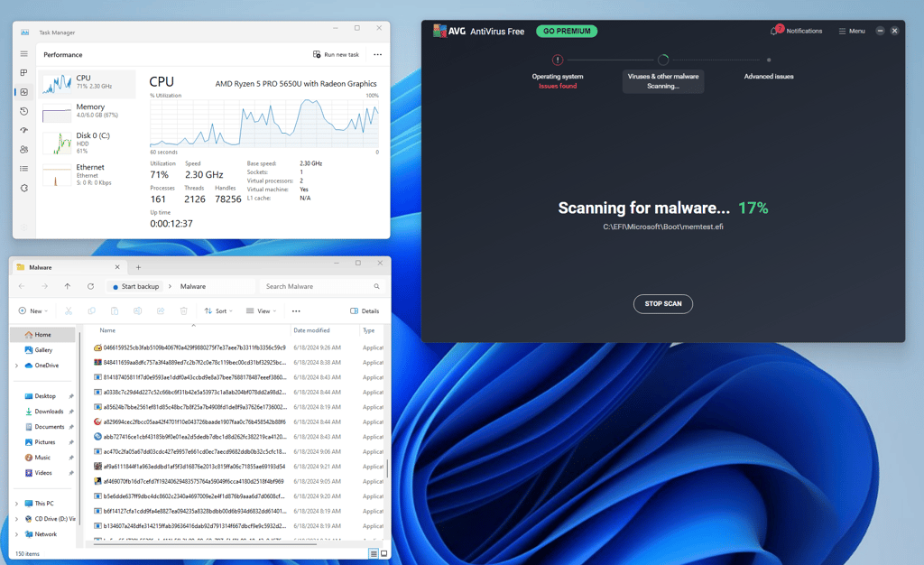
Task: Select Ethernet performance entry
Action: [87, 174]
